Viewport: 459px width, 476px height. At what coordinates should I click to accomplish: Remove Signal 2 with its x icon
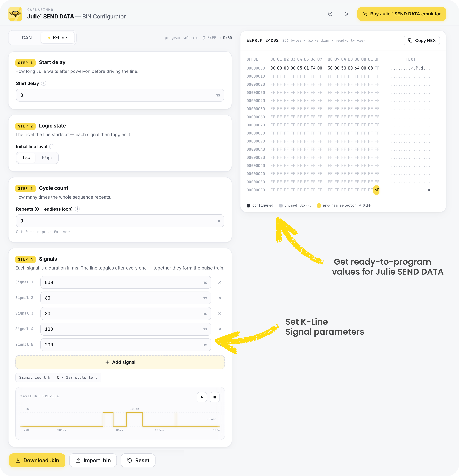pyautogui.click(x=220, y=298)
